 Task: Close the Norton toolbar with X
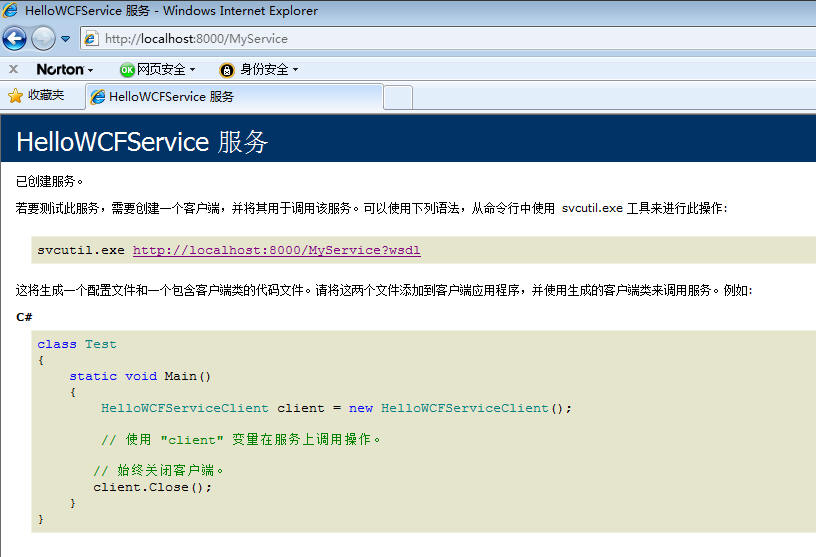click(x=14, y=69)
